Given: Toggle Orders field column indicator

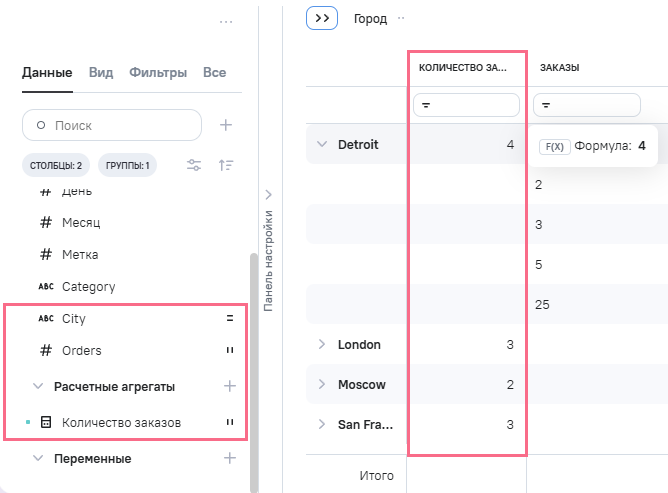Looking at the screenshot, I should pyautogui.click(x=229, y=351).
